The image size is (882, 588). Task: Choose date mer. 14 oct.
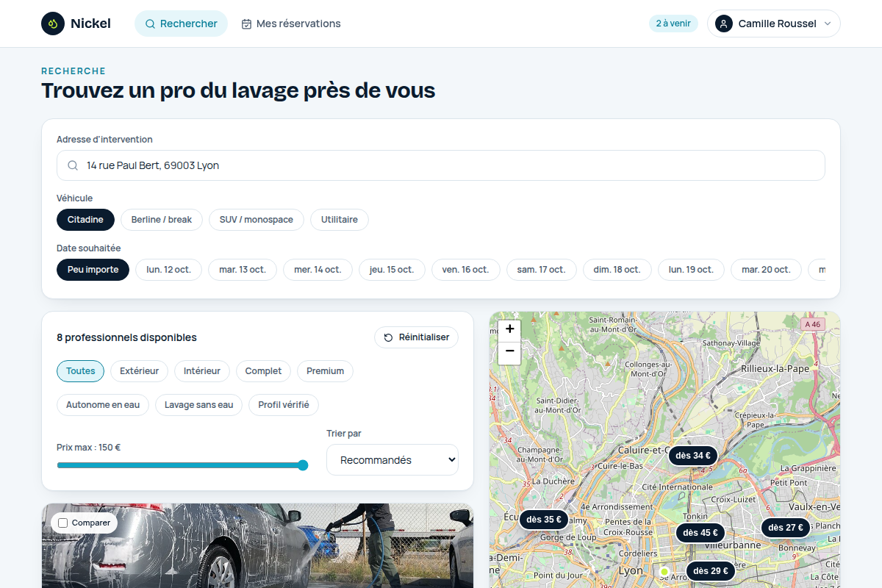tap(318, 270)
